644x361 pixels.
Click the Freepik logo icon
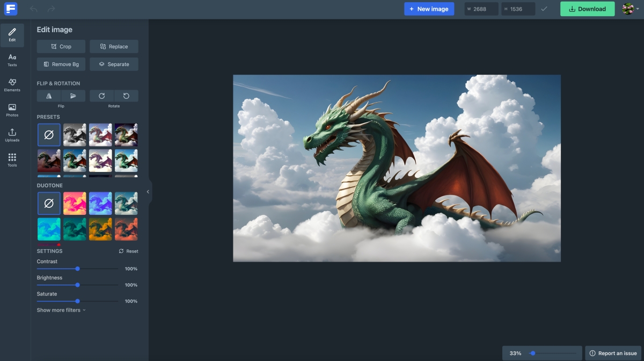[x=11, y=9]
